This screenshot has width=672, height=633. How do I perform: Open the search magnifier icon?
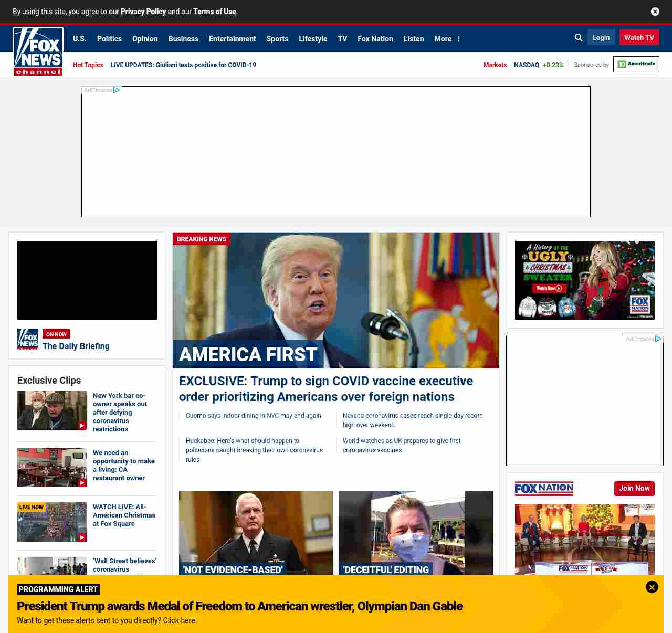579,38
